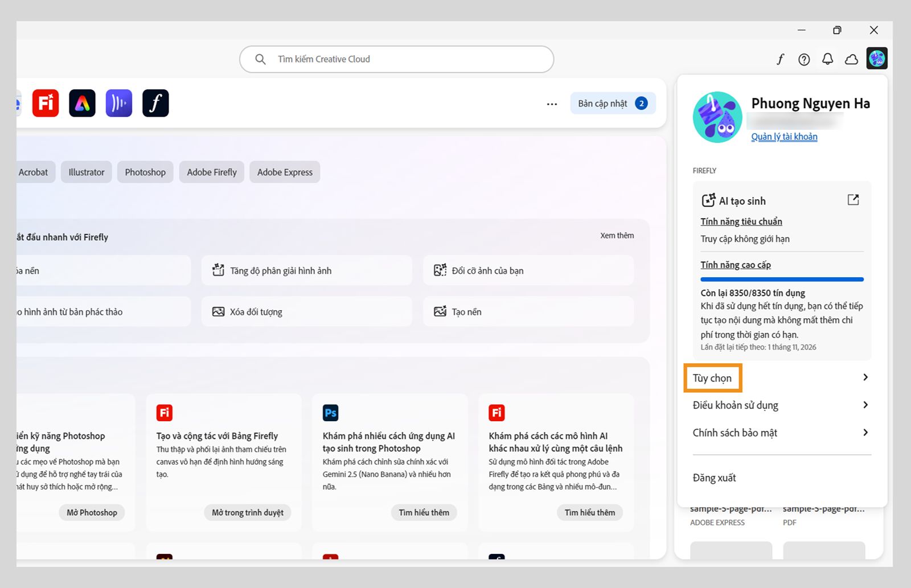Click the large profile picture in account panel
The width and height of the screenshot is (911, 588).
pos(717,117)
